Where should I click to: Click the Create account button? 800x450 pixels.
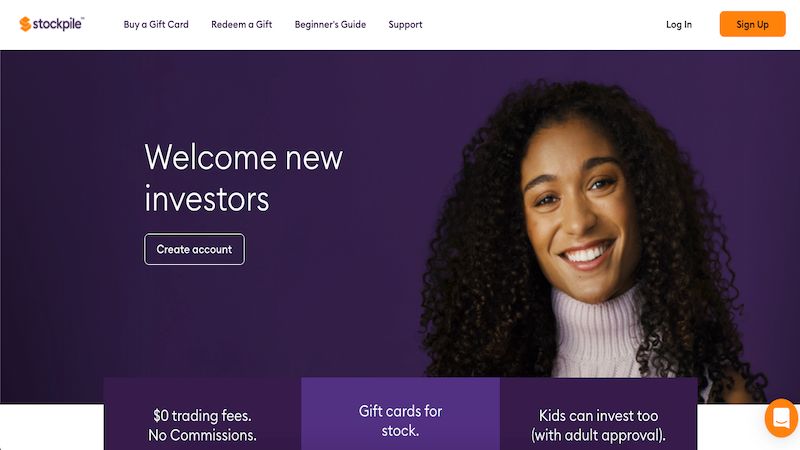[194, 249]
